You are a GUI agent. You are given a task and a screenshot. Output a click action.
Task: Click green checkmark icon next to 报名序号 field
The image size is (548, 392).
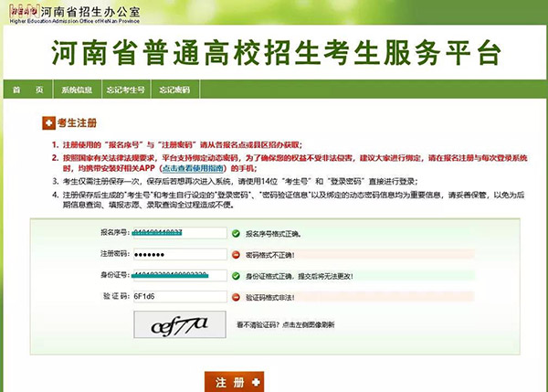237,233
